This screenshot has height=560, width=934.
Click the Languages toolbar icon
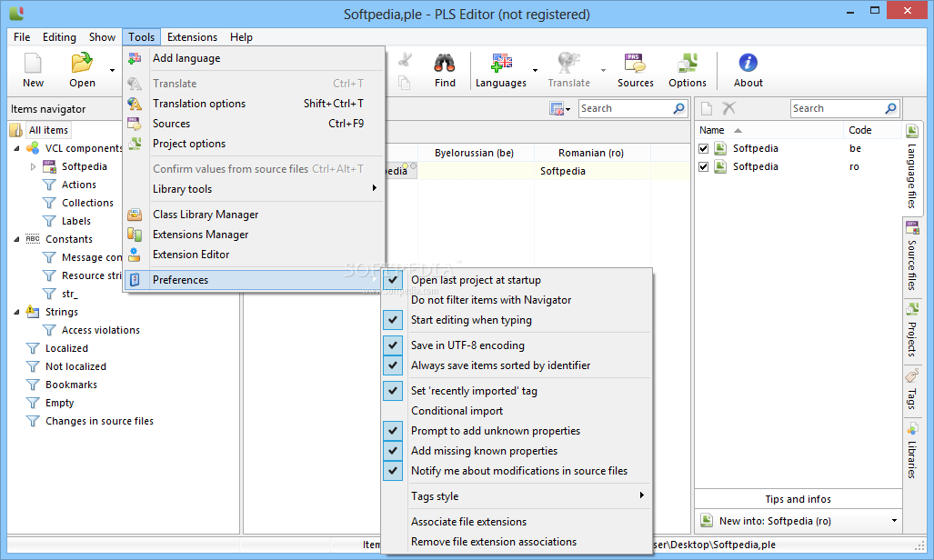[501, 63]
